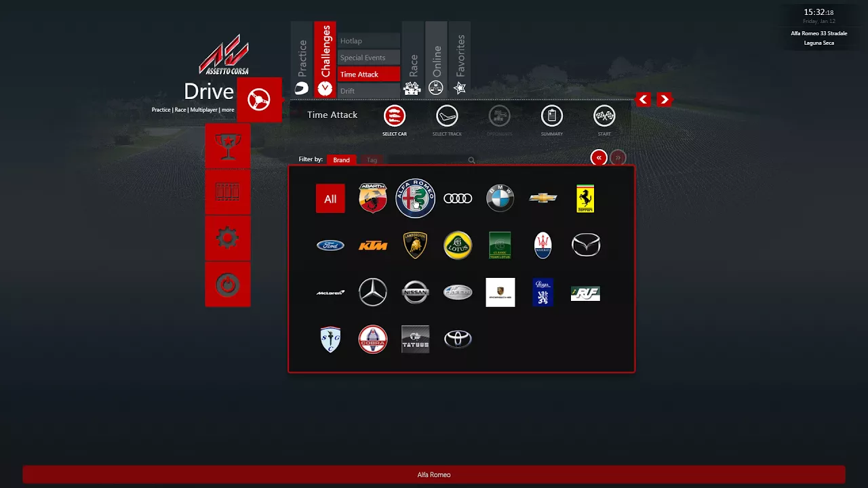Image resolution: width=868 pixels, height=488 pixels.
Task: Switch to the Challenges tab
Action: (325, 60)
